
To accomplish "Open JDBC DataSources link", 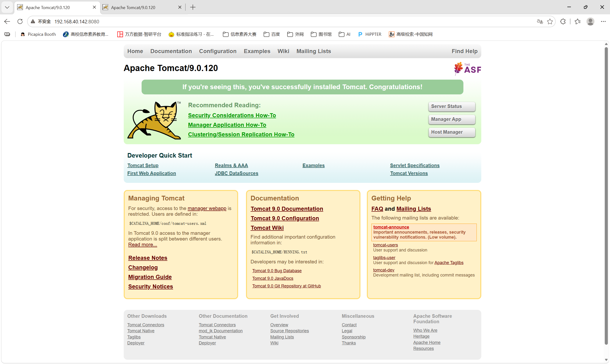I will [x=236, y=173].
